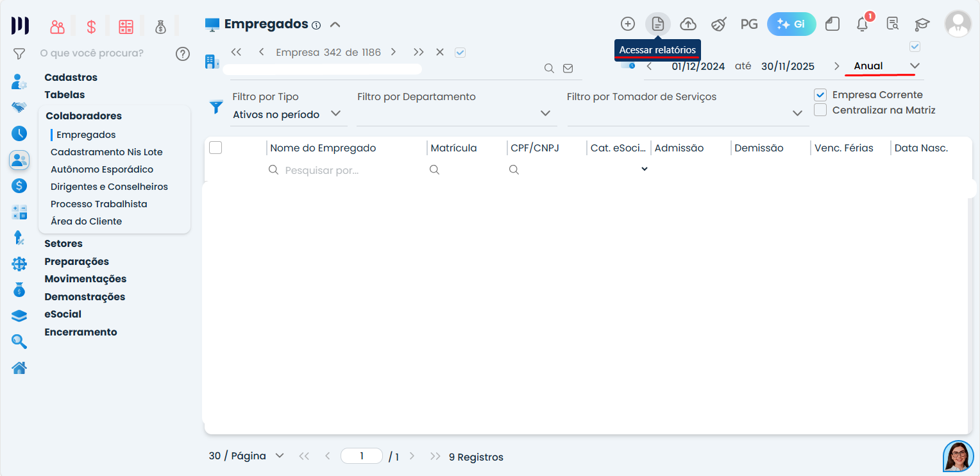The image size is (980, 476).
Task: Open the 30 / Página size selector
Action: [x=246, y=456]
